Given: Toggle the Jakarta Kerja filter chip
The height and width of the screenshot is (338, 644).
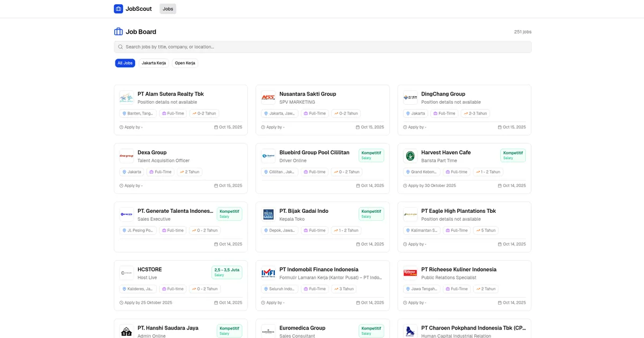Looking at the screenshot, I should (153, 63).
